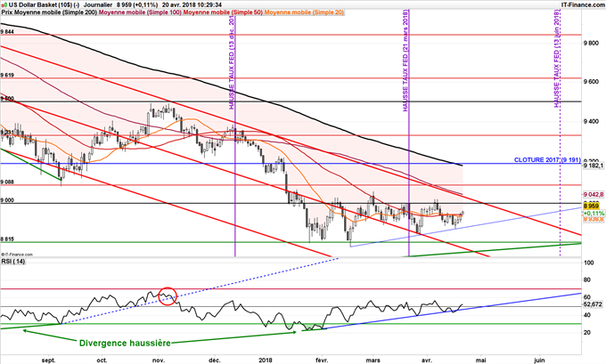Click the 9 182,1 moving average price tag

point(594,166)
